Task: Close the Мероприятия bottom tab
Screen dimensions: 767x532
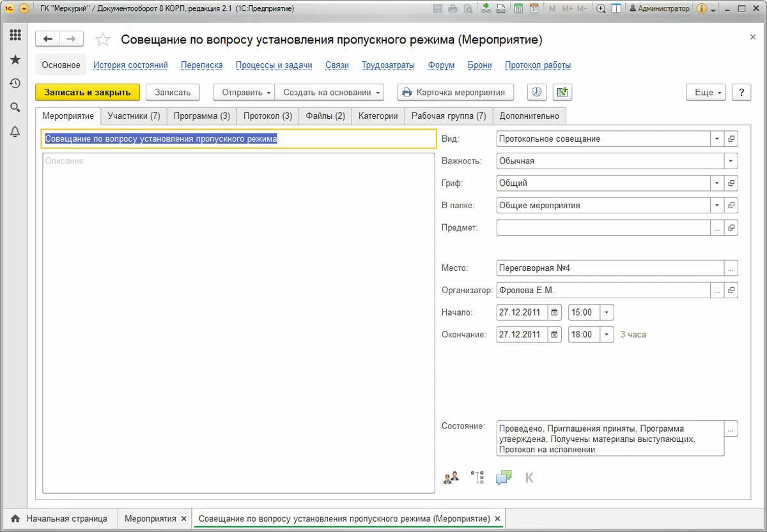Action: [x=184, y=519]
